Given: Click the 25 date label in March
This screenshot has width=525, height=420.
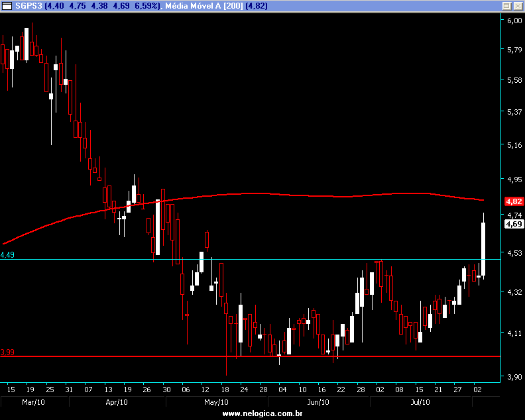Looking at the screenshot, I should pyautogui.click(x=50, y=390).
